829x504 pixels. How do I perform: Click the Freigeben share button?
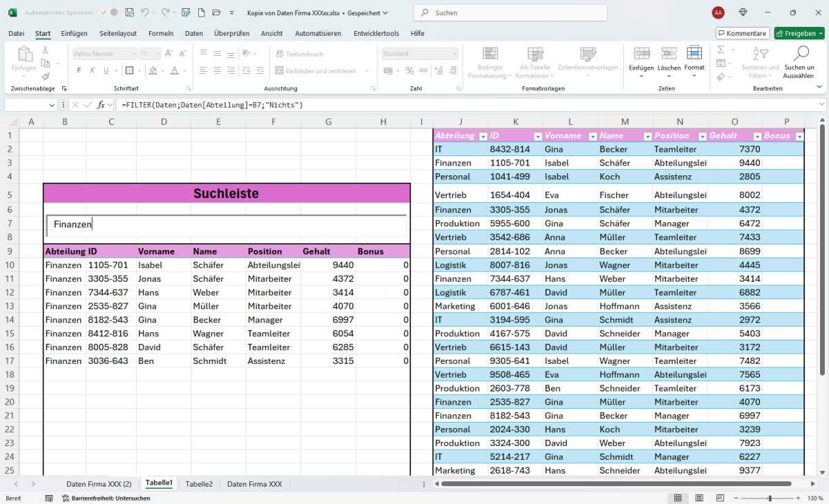pyautogui.click(x=799, y=33)
